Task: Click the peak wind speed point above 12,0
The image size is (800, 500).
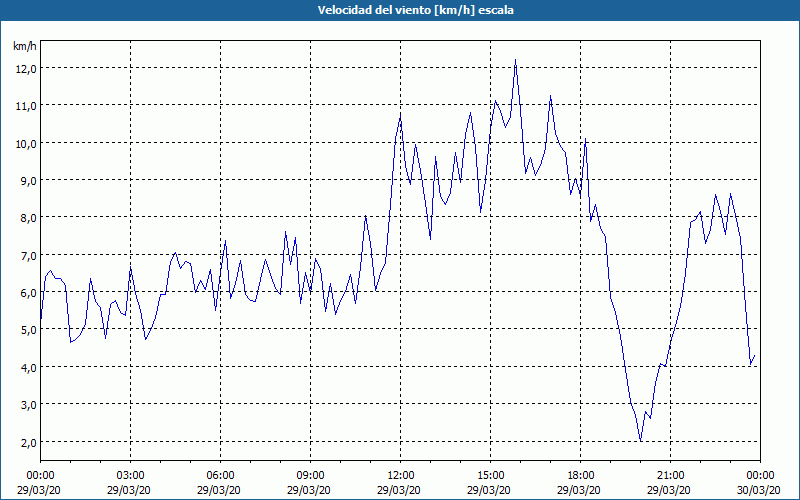Action: tap(515, 60)
